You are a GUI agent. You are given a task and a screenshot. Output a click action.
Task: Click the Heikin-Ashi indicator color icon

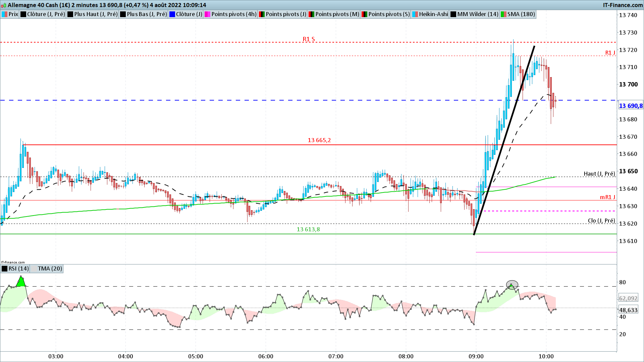point(415,14)
